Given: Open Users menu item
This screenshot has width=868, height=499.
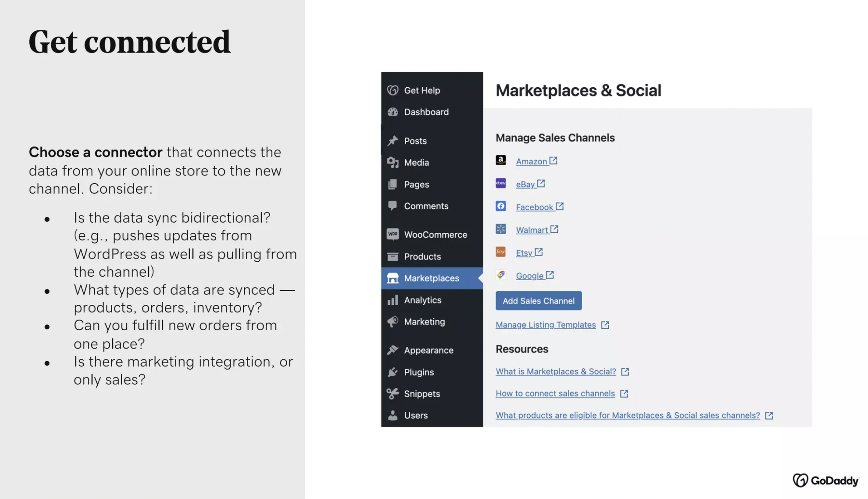Looking at the screenshot, I should click(x=432, y=415).
